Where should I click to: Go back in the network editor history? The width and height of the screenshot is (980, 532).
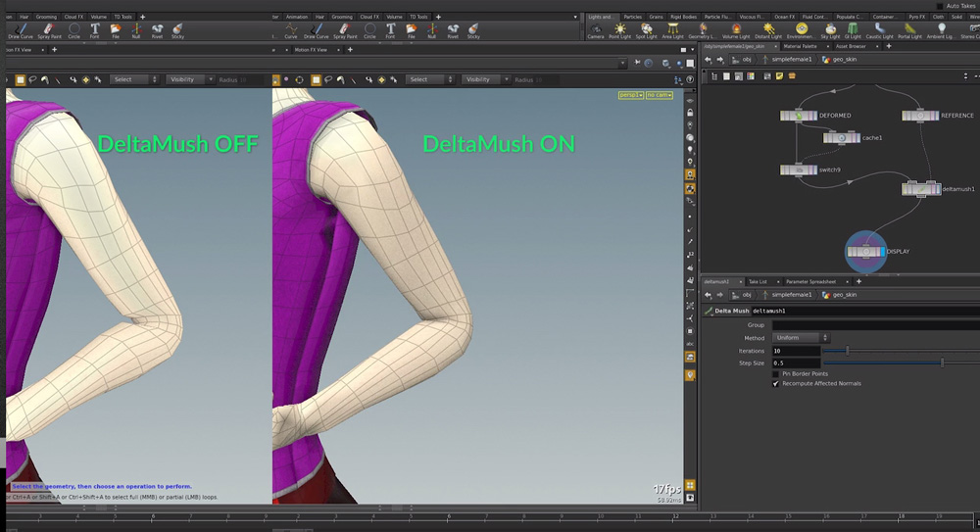coord(709,60)
